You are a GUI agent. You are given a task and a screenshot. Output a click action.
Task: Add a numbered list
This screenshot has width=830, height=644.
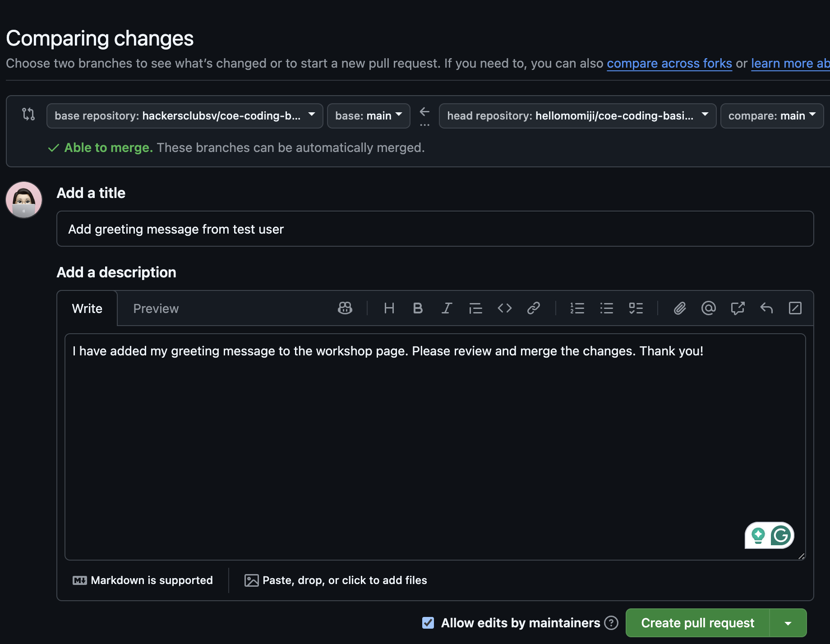[577, 308]
